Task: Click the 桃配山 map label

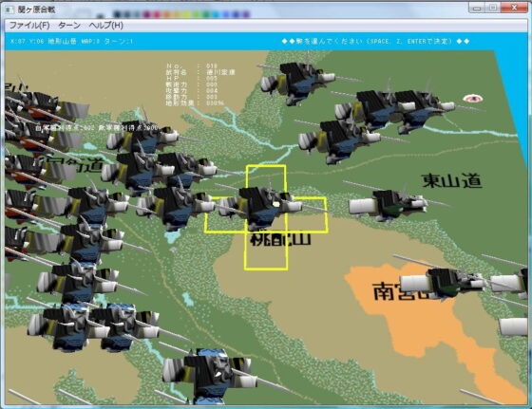Action: tap(280, 239)
